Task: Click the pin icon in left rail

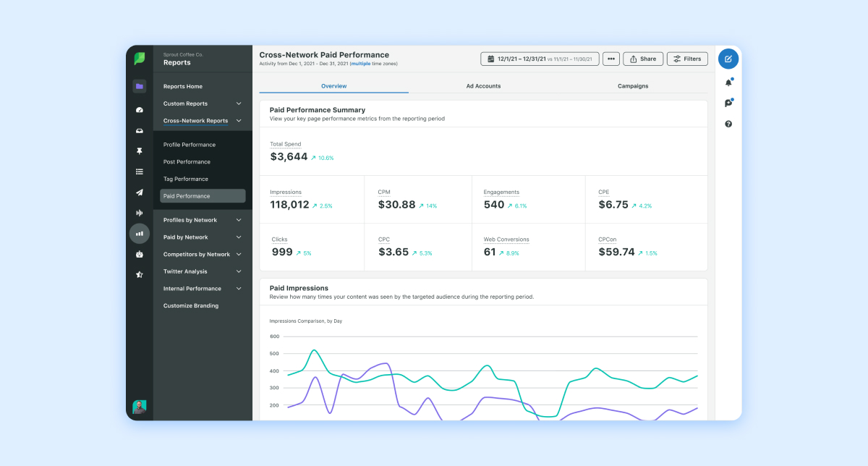Action: pos(140,151)
